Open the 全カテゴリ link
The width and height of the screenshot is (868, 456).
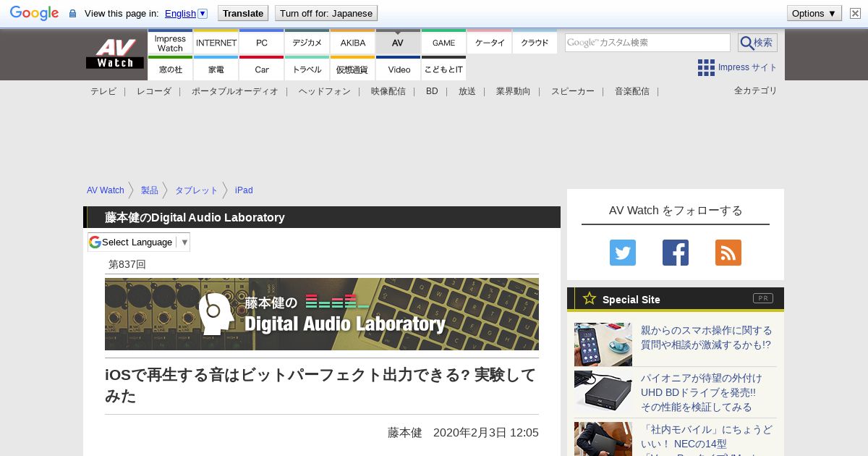pyautogui.click(x=756, y=90)
